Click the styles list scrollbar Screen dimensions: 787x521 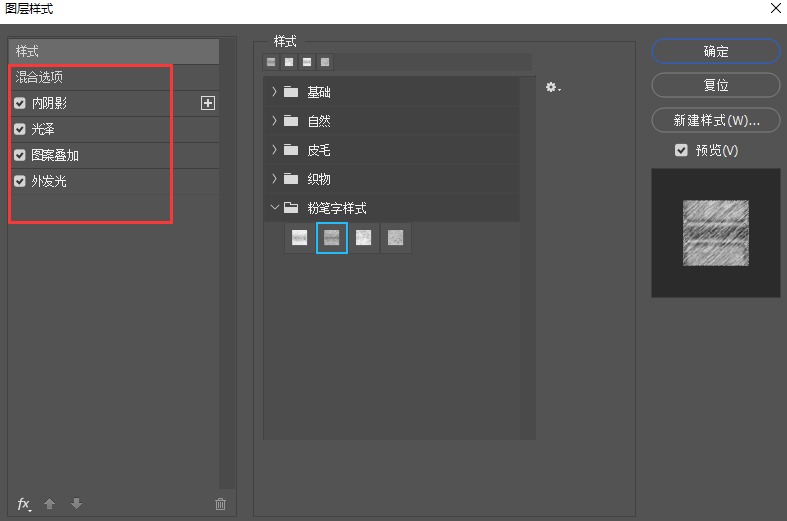click(x=528, y=258)
